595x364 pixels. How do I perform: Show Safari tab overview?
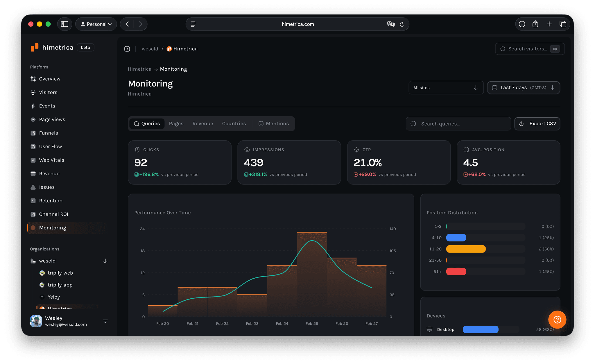[x=563, y=24]
